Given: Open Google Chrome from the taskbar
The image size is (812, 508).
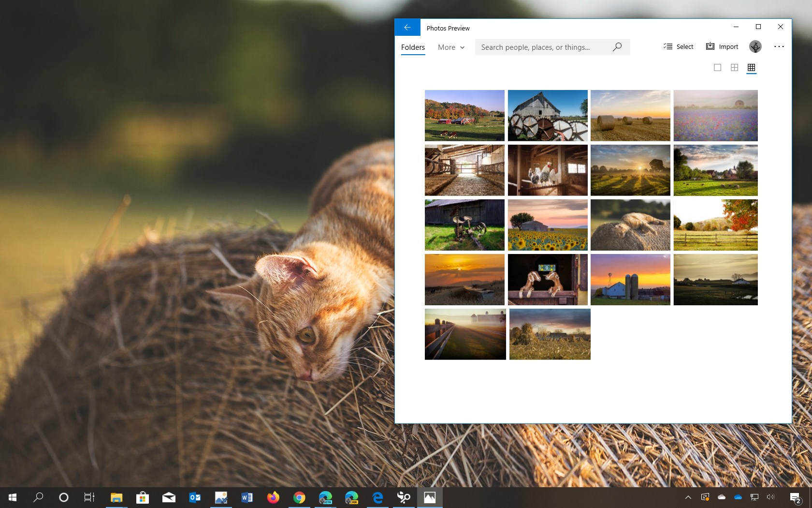Looking at the screenshot, I should (x=300, y=497).
